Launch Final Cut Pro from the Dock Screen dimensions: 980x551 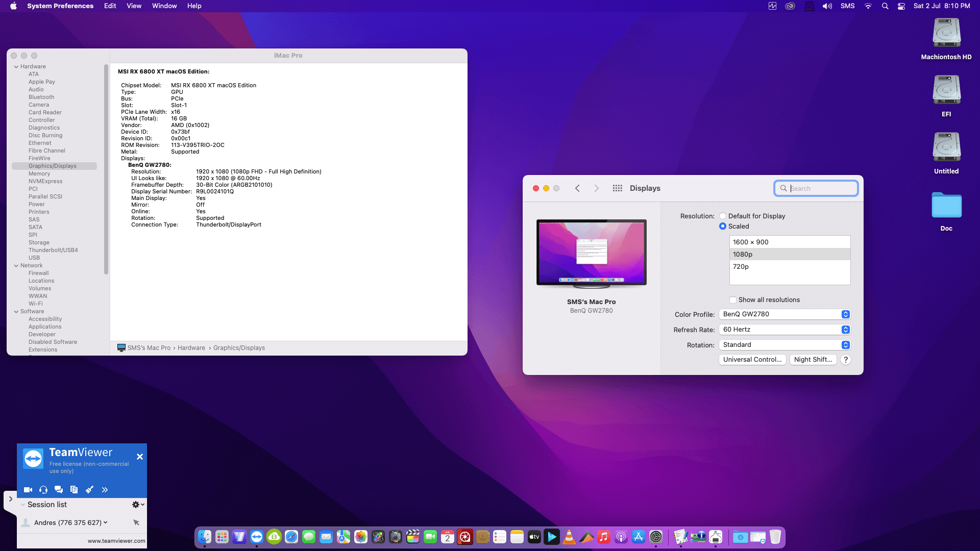pos(413,537)
